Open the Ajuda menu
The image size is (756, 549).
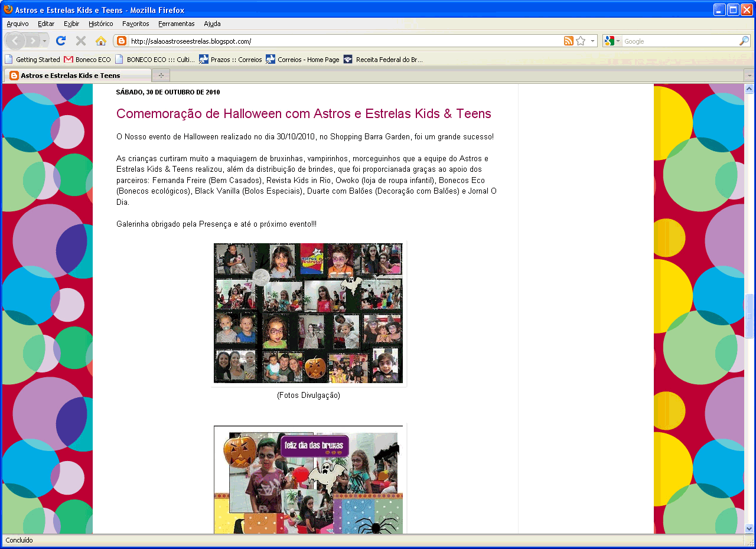tap(212, 24)
